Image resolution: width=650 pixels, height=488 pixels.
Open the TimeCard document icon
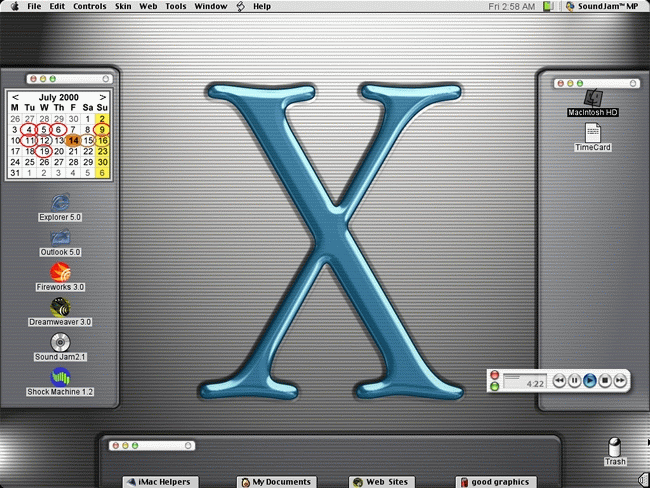pos(592,133)
